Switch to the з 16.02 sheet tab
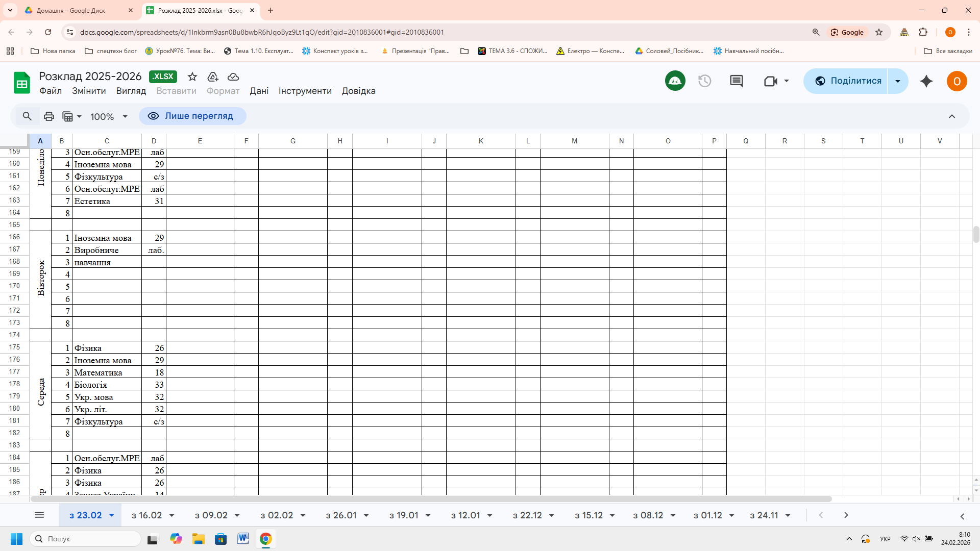980x551 pixels. tap(146, 515)
